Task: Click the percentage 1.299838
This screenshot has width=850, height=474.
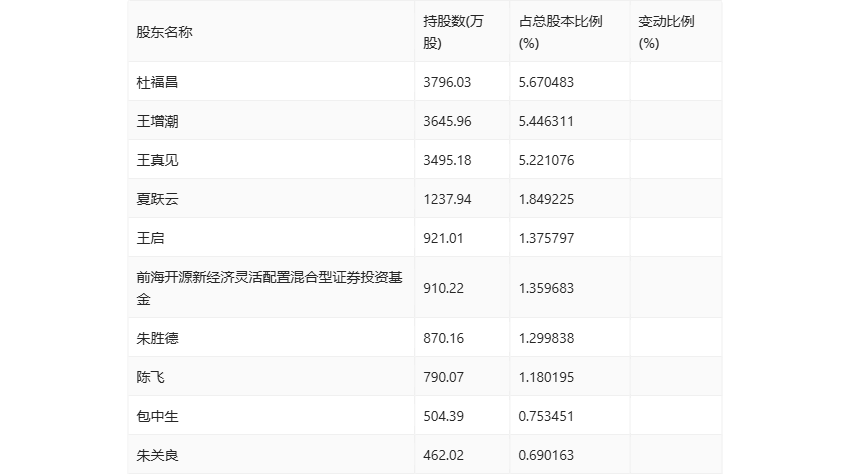Action: pyautogui.click(x=546, y=338)
